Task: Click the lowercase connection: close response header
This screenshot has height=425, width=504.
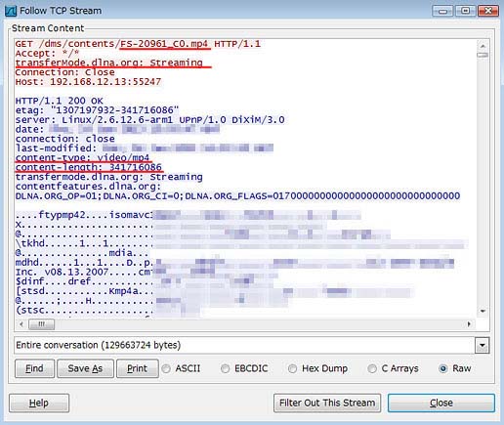Action: (x=64, y=139)
